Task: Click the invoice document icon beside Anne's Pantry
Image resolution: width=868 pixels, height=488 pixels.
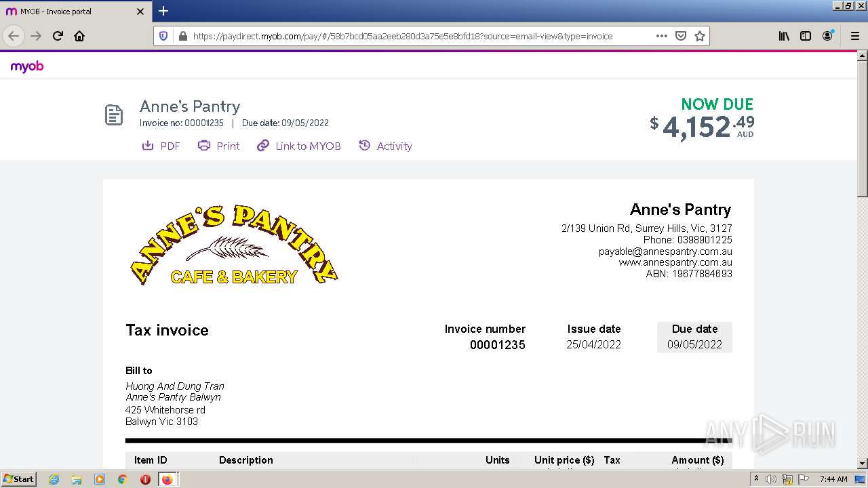Action: tap(114, 115)
